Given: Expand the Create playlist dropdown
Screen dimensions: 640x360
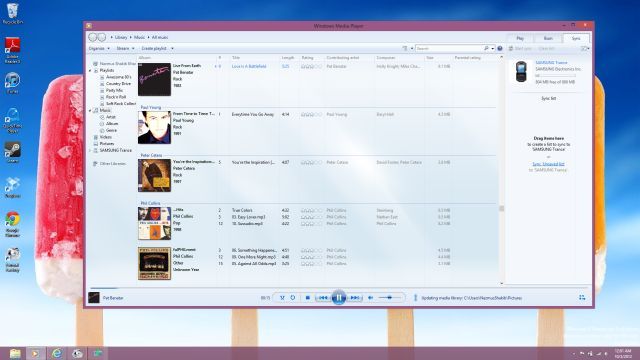Looking at the screenshot, I should [158, 48].
